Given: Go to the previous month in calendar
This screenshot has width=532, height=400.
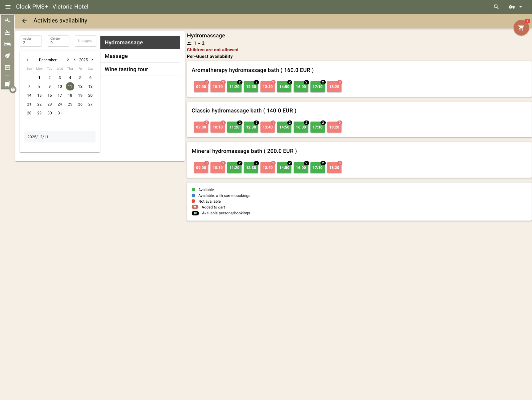Looking at the screenshot, I should point(27,60).
